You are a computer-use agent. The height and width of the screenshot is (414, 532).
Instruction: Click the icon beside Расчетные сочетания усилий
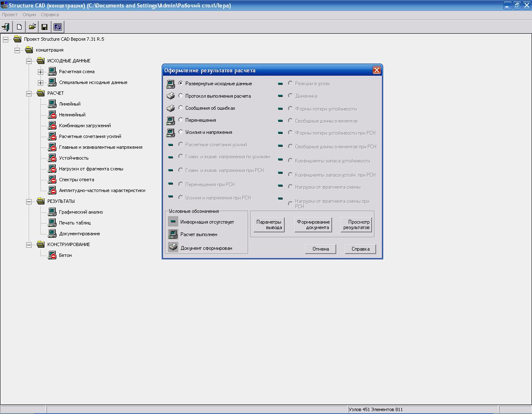[52, 136]
